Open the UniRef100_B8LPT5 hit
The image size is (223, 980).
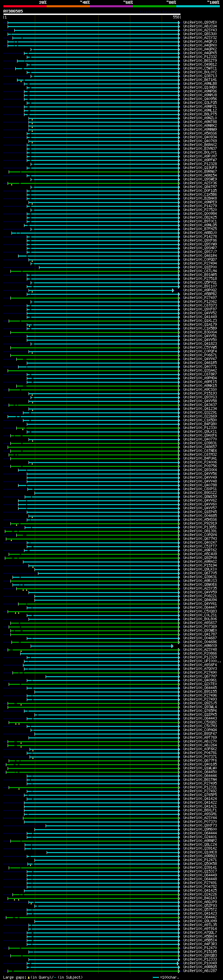pos(200,114)
